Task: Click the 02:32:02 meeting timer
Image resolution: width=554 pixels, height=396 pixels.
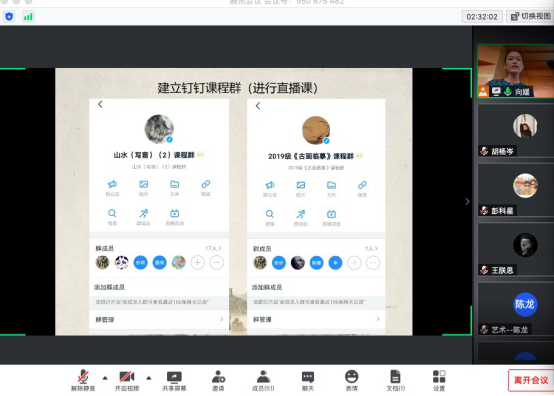Action: pos(482,17)
